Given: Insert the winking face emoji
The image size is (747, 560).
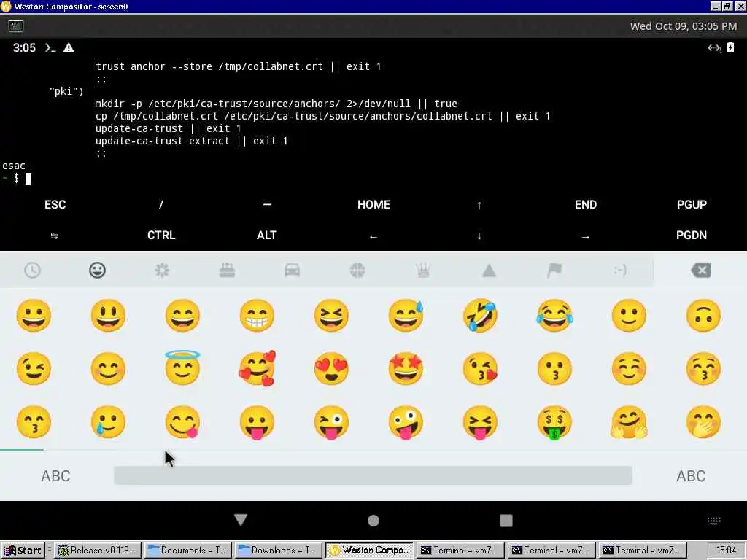Looking at the screenshot, I should click(34, 368).
